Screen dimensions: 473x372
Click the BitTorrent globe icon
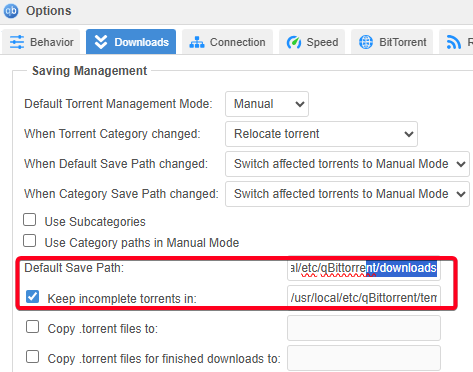click(366, 42)
